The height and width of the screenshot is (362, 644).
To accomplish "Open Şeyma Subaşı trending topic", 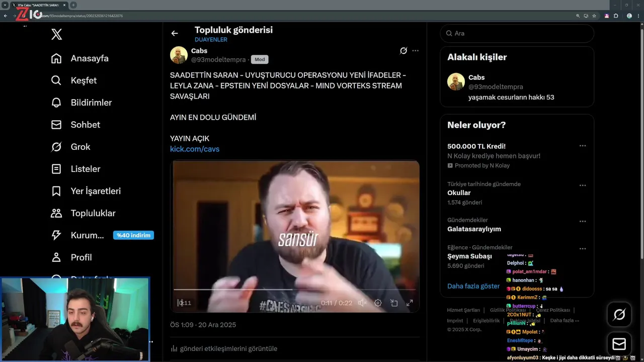I will [469, 256].
